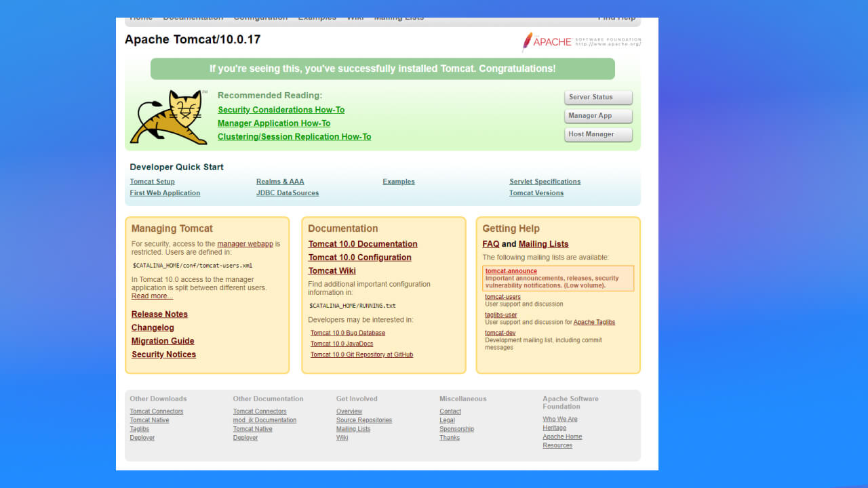Open Tomcat 10.0 Bug Database link
This screenshot has width=868, height=488.
click(x=348, y=333)
